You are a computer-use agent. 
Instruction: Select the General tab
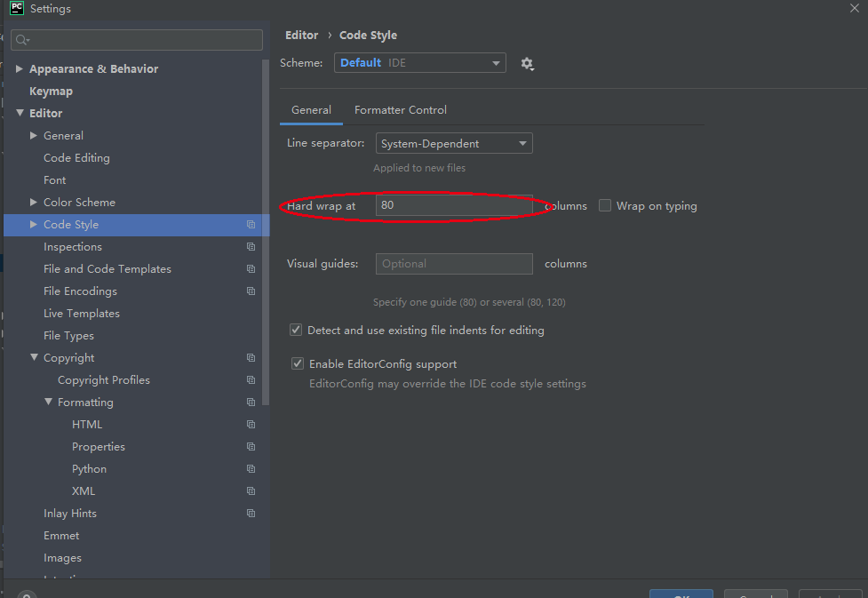pyautogui.click(x=311, y=109)
